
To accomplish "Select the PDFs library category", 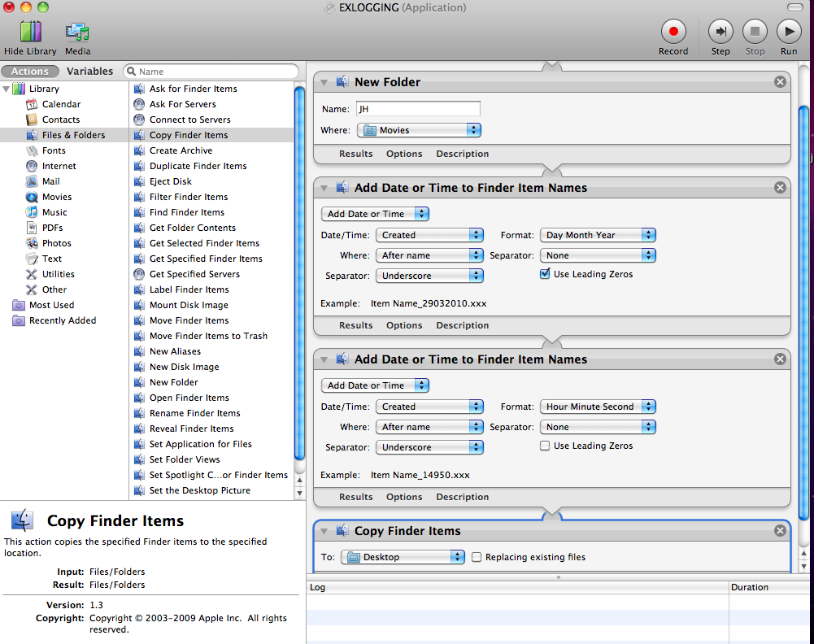I will coord(52,228).
